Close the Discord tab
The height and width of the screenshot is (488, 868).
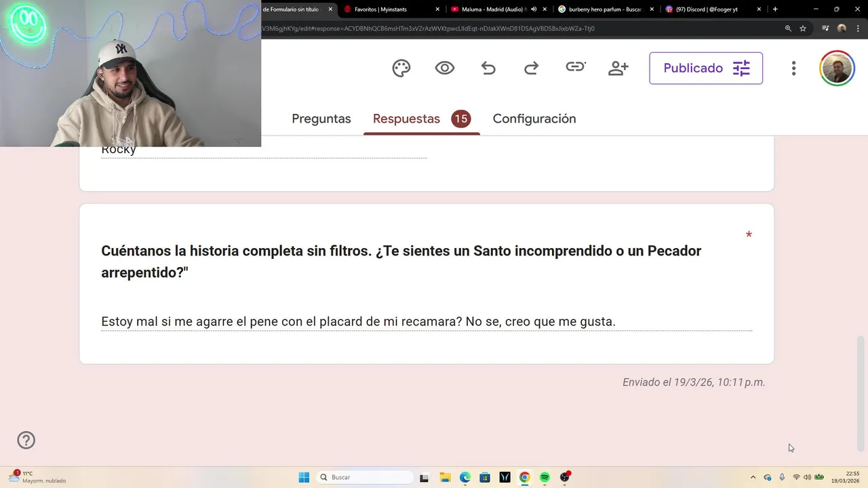click(759, 9)
